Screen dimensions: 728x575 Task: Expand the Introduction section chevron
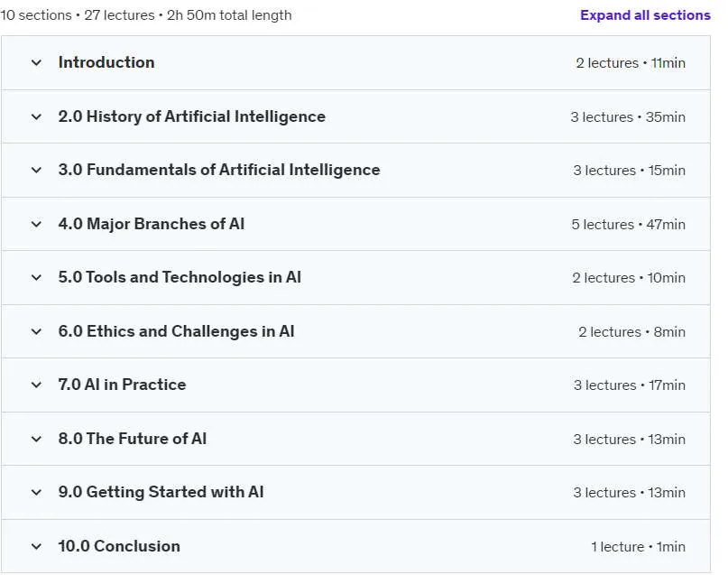[36, 62]
